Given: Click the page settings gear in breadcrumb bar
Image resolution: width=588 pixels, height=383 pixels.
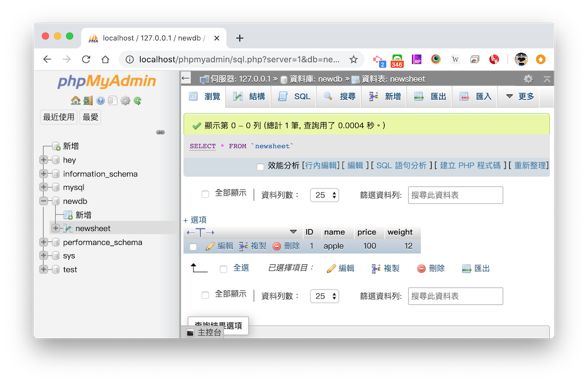Looking at the screenshot, I should 528,79.
